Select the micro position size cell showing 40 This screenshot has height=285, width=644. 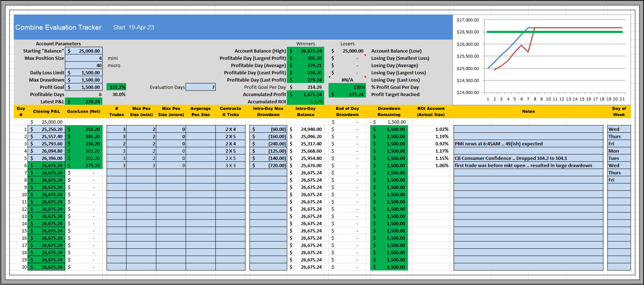pyautogui.click(x=84, y=65)
